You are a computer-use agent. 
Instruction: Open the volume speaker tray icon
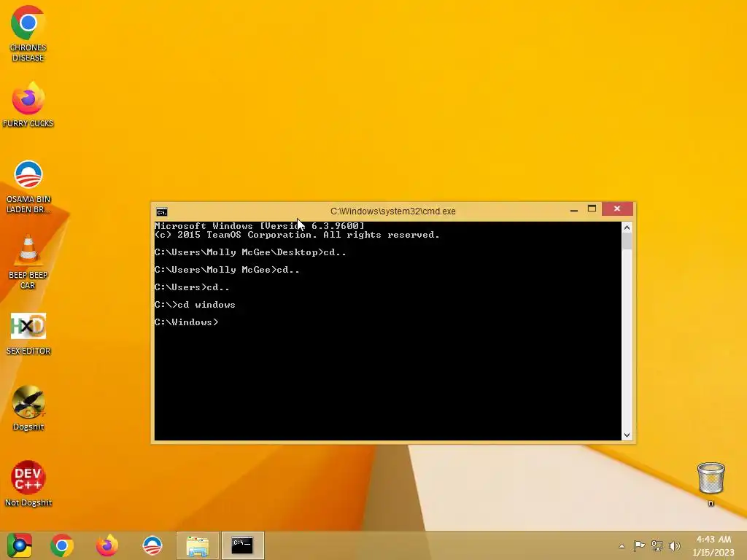674,546
